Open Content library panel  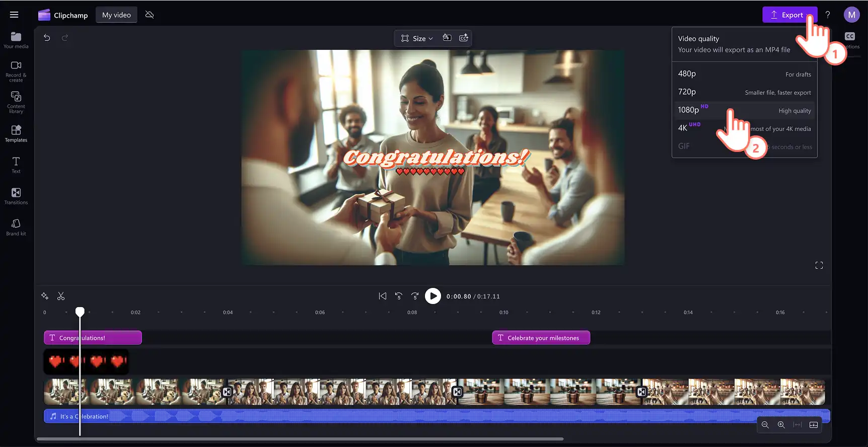(x=16, y=102)
